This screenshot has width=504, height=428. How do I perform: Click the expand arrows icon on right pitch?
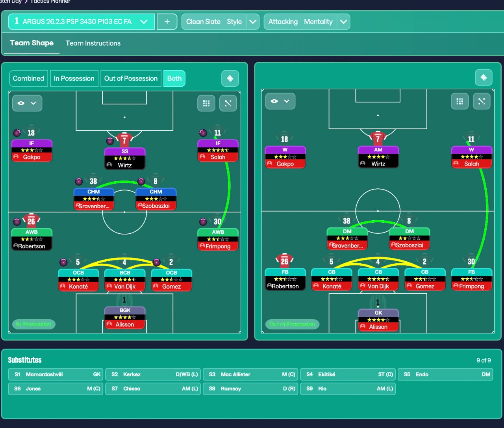(481, 101)
